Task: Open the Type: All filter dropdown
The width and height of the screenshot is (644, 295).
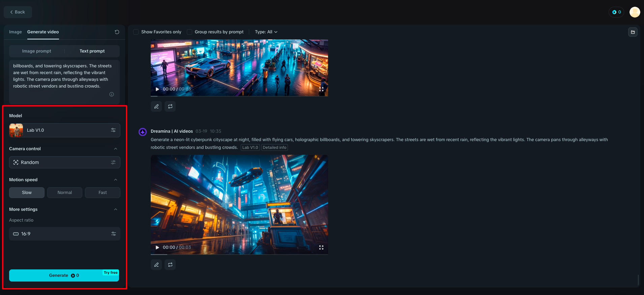Action: pyautogui.click(x=266, y=32)
